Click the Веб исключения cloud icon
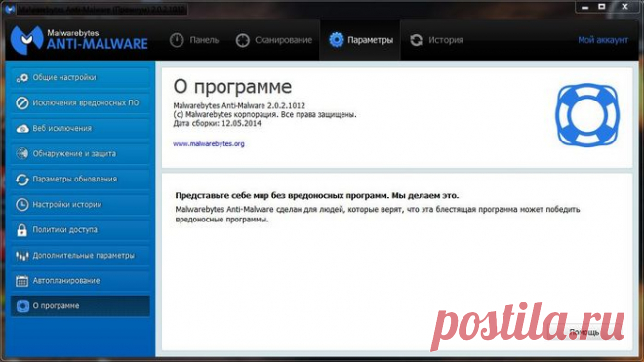 point(22,129)
